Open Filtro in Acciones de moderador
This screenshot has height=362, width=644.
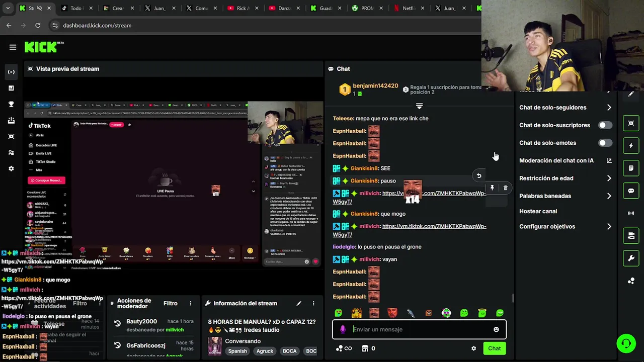tap(171, 303)
